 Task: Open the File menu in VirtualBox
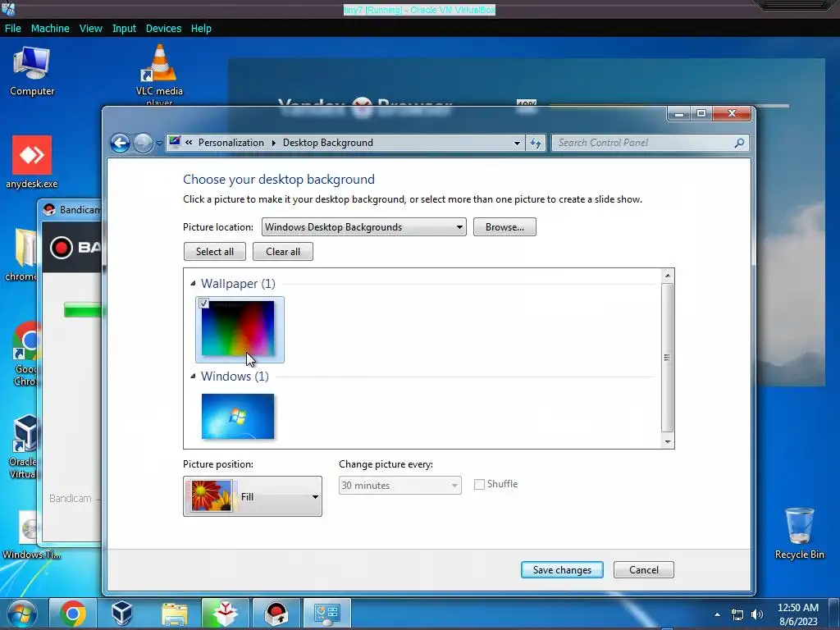[13, 29]
